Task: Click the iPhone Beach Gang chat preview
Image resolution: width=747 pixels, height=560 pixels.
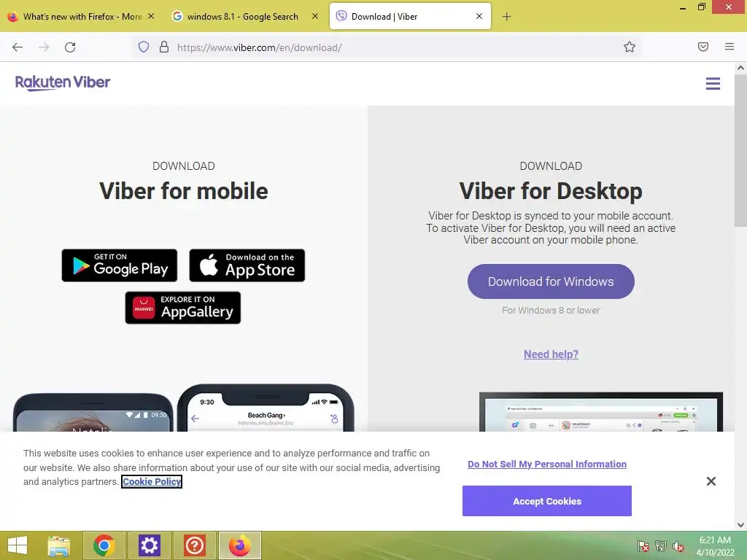Action: tap(266, 408)
